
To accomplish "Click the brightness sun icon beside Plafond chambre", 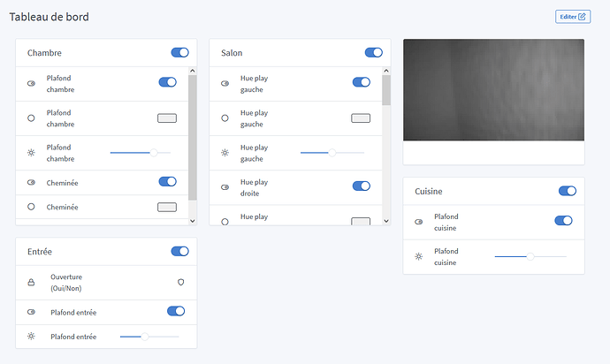I will [31, 153].
